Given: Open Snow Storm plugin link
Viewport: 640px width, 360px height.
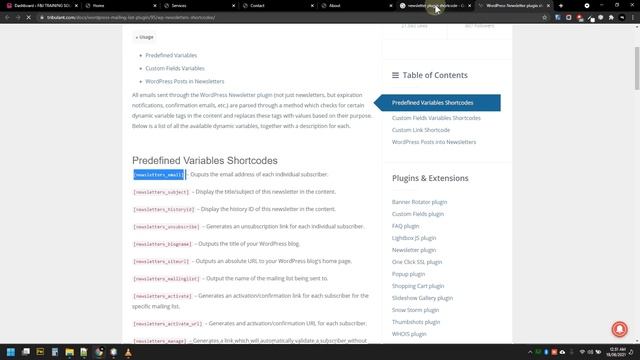Looking at the screenshot, I should 416,310.
